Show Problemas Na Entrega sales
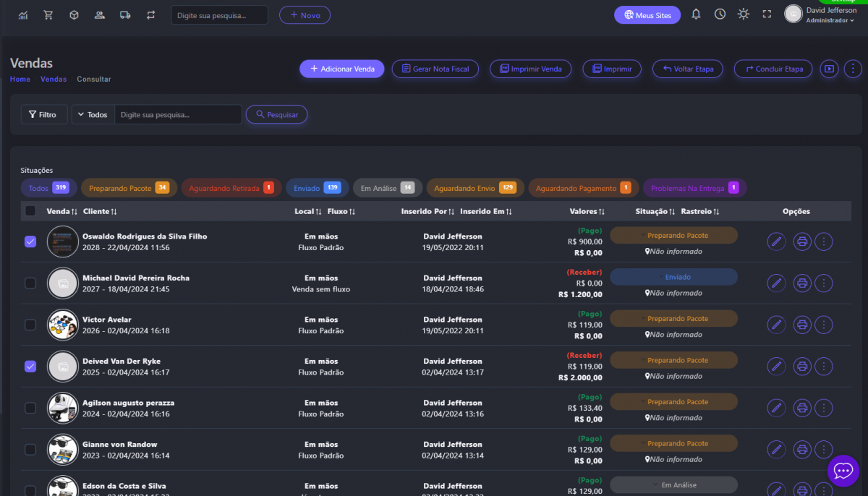Screen dimensions: 868x496 [694, 188]
